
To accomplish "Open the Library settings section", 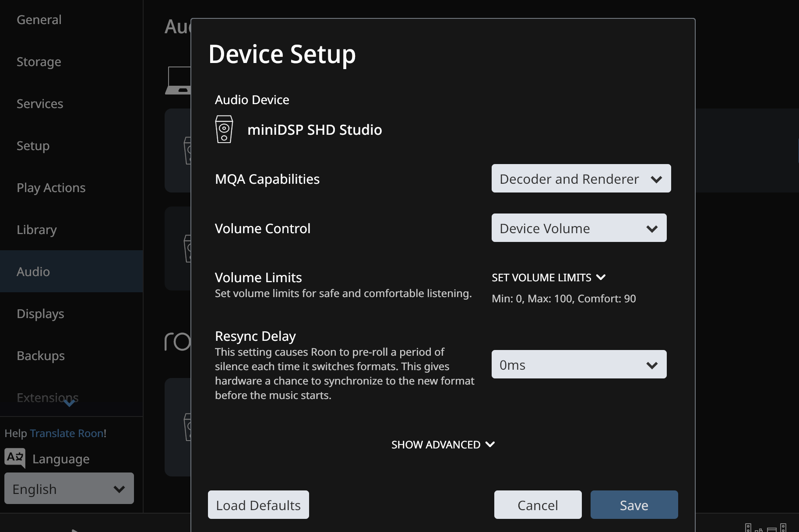I will tap(37, 230).
